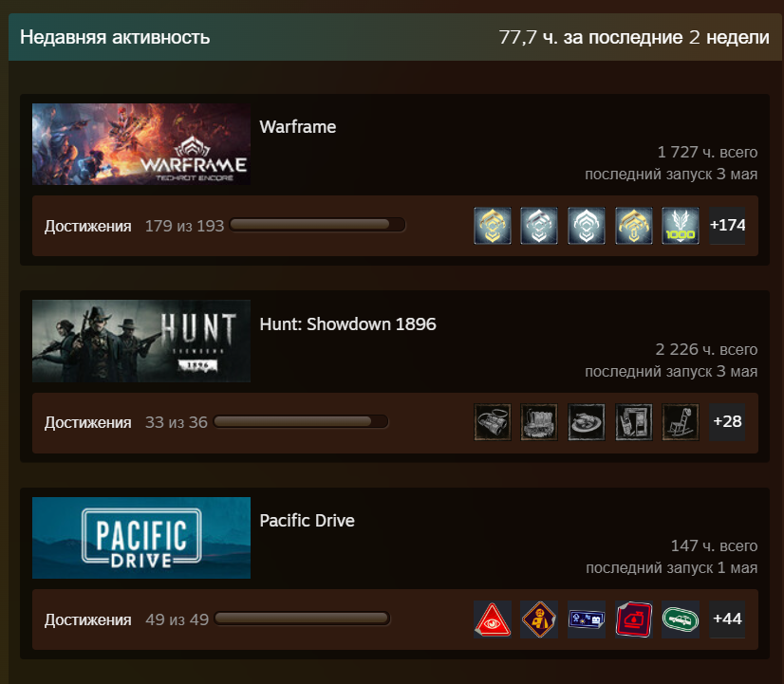Show the +44 more Pacific Drive achievements
The width and height of the screenshot is (784, 684).
pyautogui.click(x=727, y=619)
